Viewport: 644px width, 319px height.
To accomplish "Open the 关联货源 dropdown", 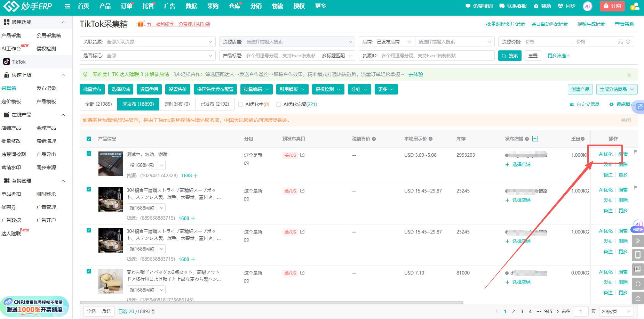I will (148, 42).
